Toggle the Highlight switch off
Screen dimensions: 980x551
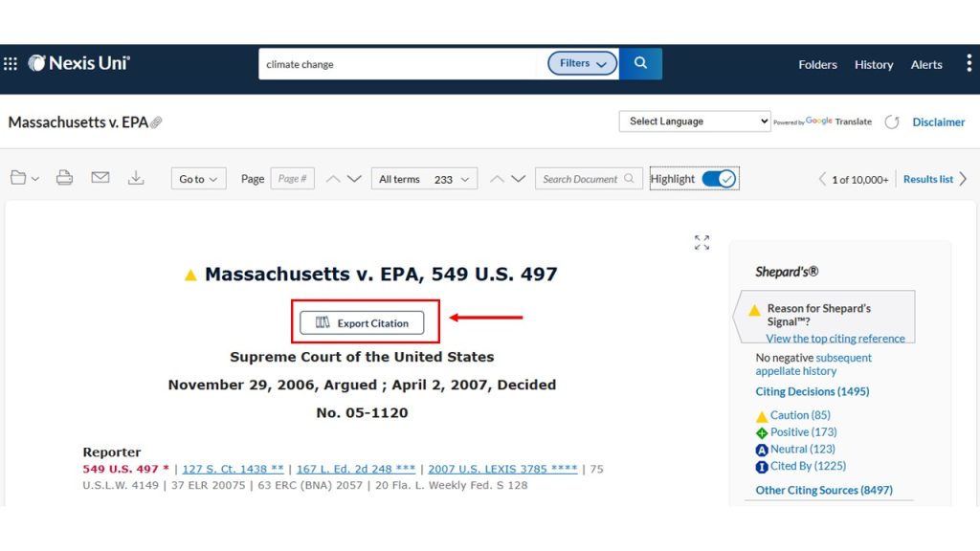tap(719, 179)
